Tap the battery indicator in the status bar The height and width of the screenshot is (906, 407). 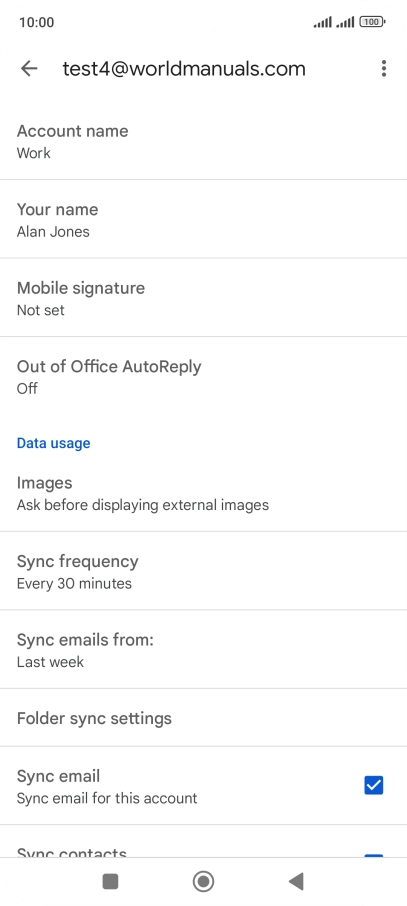[x=372, y=22]
